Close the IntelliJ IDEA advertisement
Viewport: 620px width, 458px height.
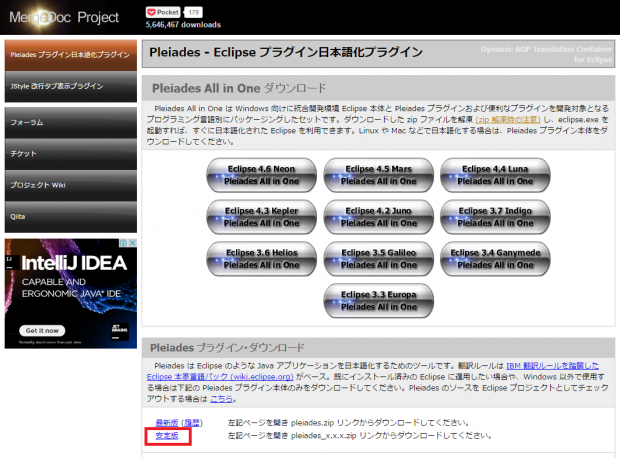(133, 242)
